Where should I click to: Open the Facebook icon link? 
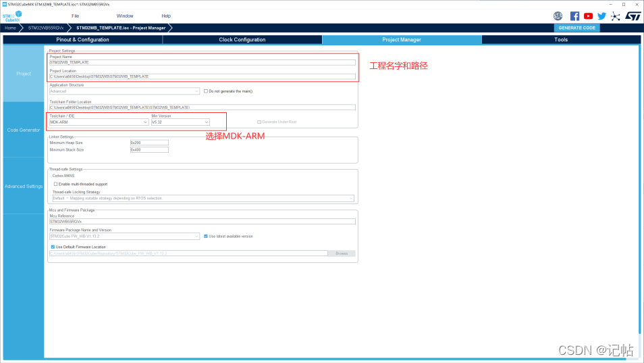(574, 16)
